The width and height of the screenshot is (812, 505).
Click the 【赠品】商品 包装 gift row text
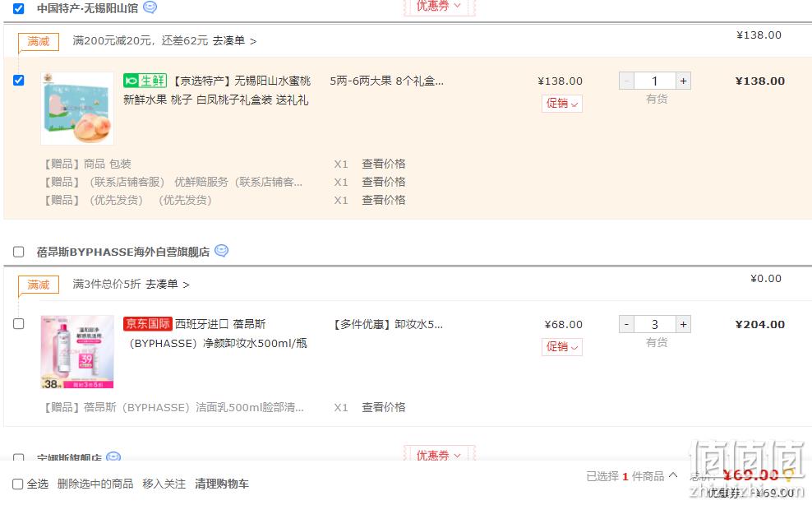pos(87,164)
